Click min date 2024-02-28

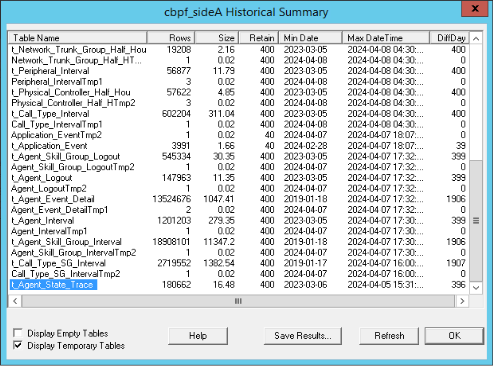click(305, 146)
